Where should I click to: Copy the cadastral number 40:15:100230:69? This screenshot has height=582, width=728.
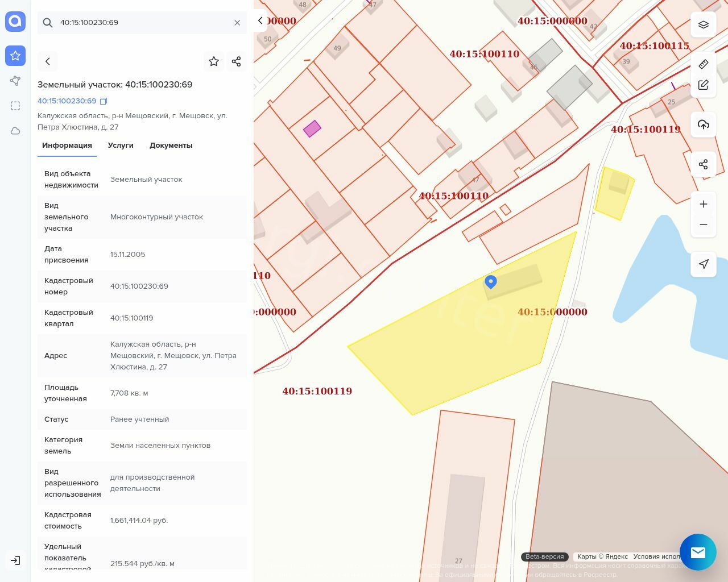point(104,101)
